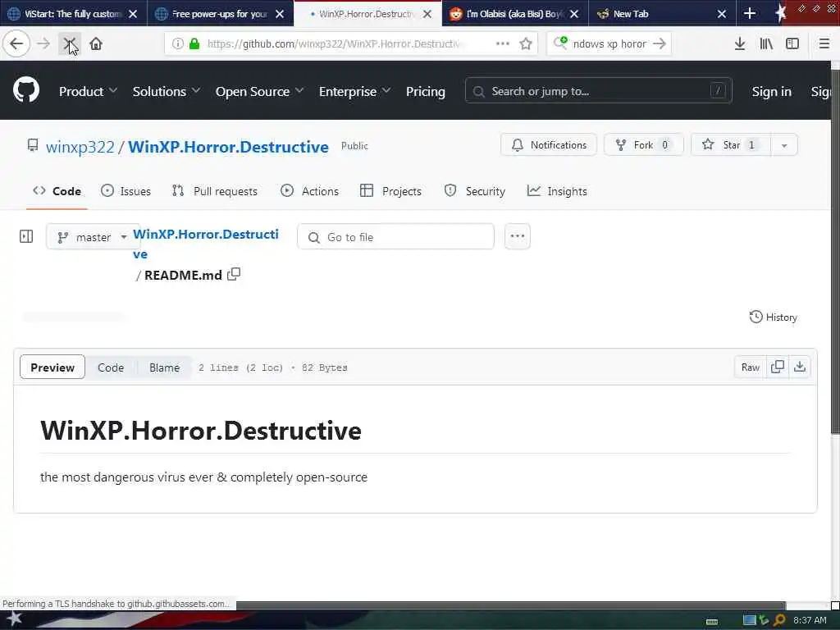Expand the Open Source navigation dropdown
The image size is (840, 630).
point(259,92)
